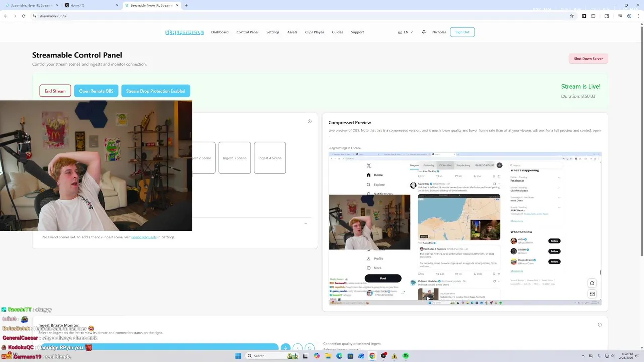Open the Dashboard menu item
The width and height of the screenshot is (644, 362).
click(x=220, y=32)
